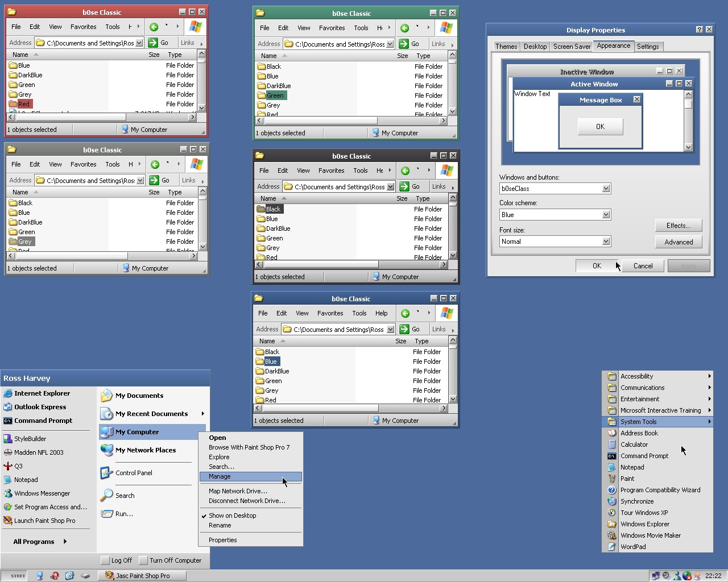Screen dimensions: 728x582
Task: Launch Internet Explorer from the Start menu
Action: (37, 393)
